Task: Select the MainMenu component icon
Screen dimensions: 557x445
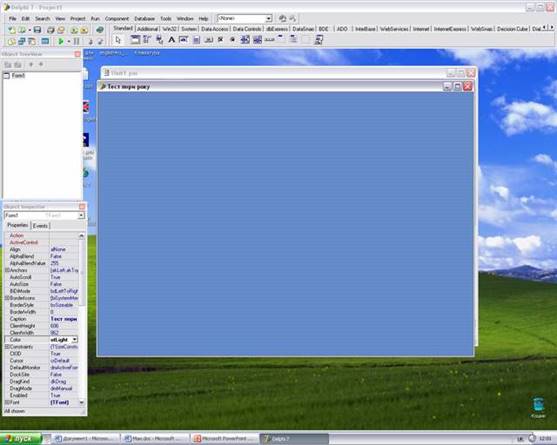Action: [147, 40]
